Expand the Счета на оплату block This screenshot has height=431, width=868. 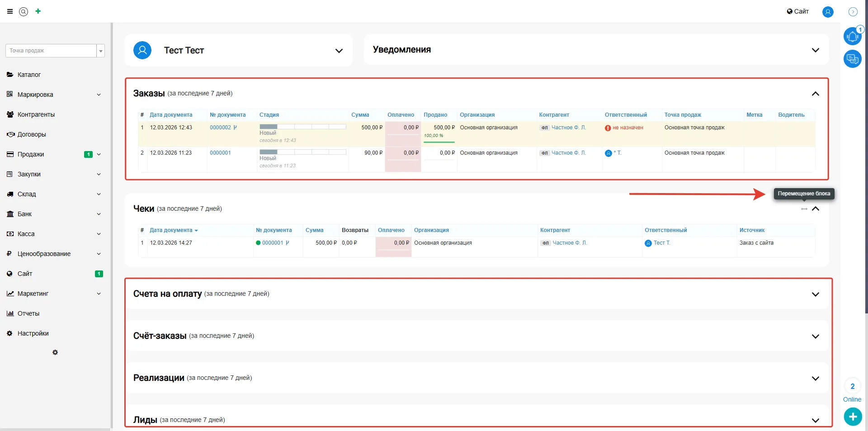(x=815, y=294)
